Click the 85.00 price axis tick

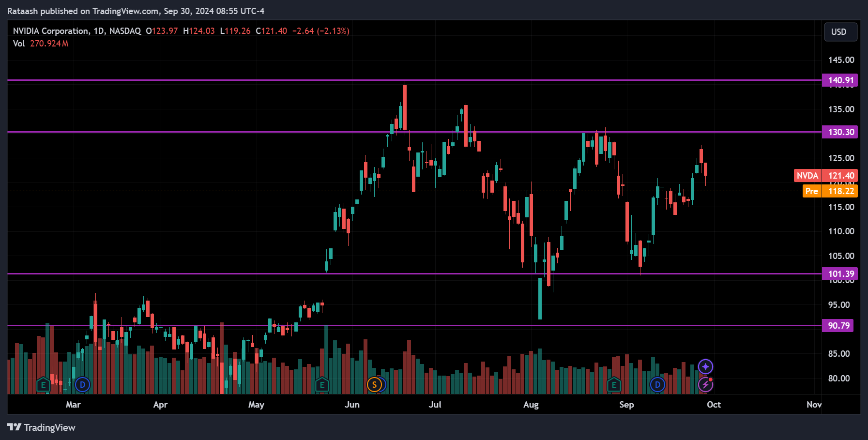tap(838, 354)
